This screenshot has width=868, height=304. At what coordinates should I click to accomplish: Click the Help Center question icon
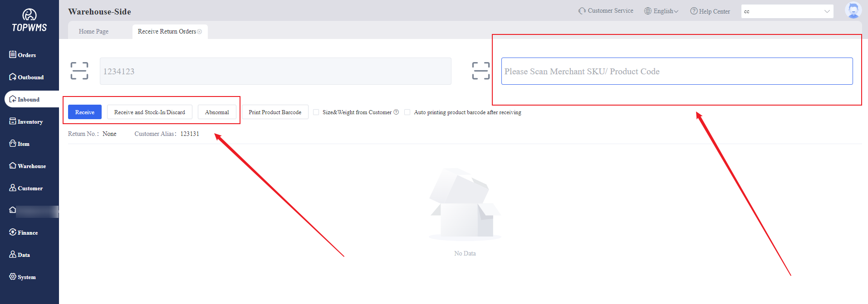(x=694, y=11)
